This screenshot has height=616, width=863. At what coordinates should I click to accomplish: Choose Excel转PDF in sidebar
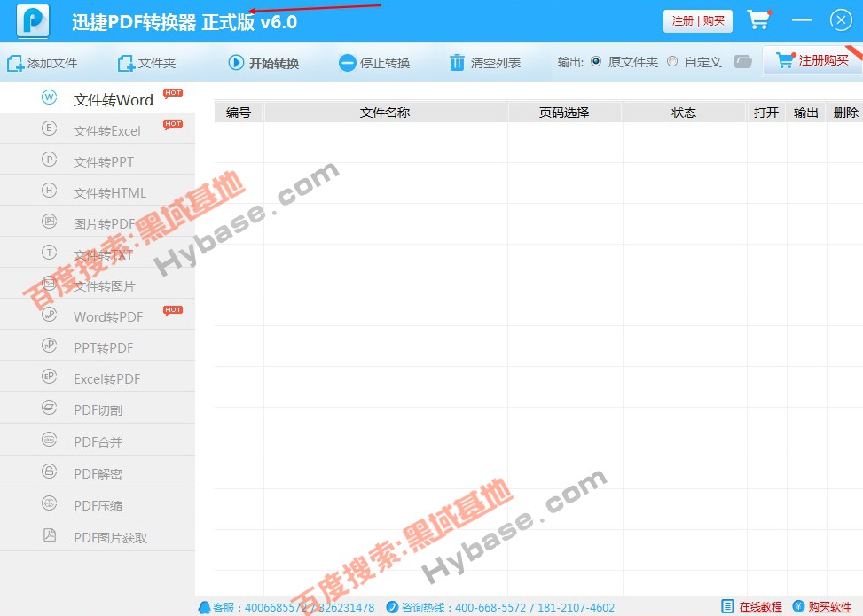98,377
